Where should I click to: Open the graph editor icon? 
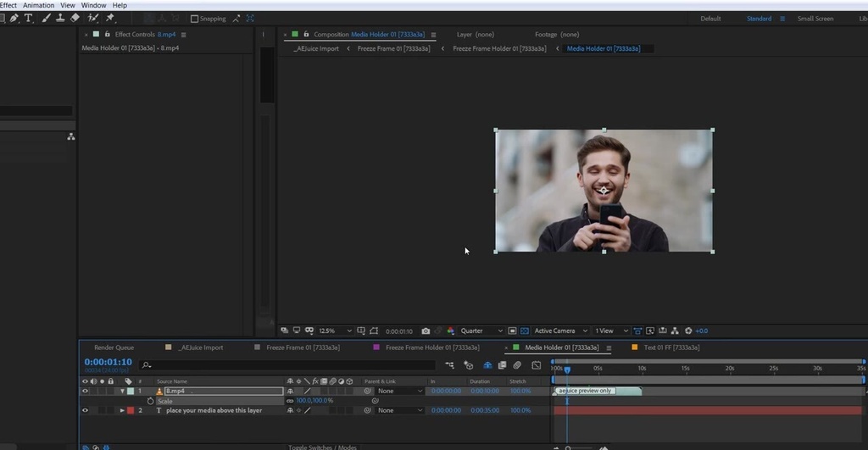536,365
